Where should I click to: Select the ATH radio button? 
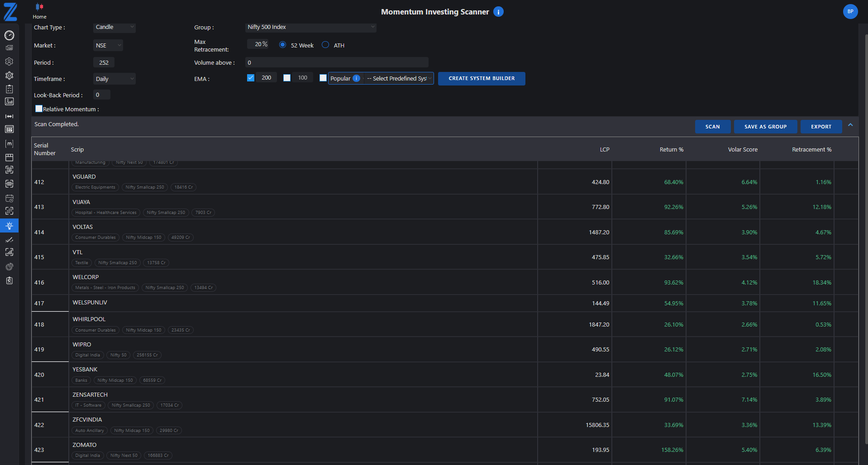[x=325, y=45]
